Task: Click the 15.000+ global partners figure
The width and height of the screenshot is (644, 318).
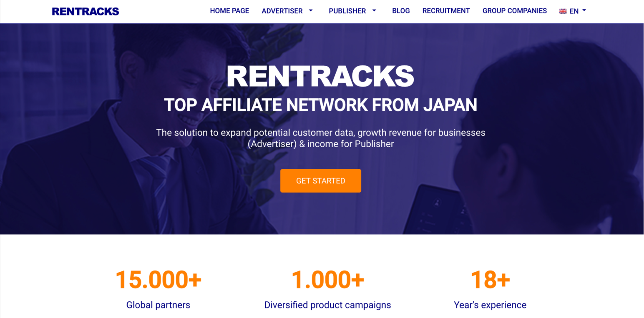Action: [158, 279]
